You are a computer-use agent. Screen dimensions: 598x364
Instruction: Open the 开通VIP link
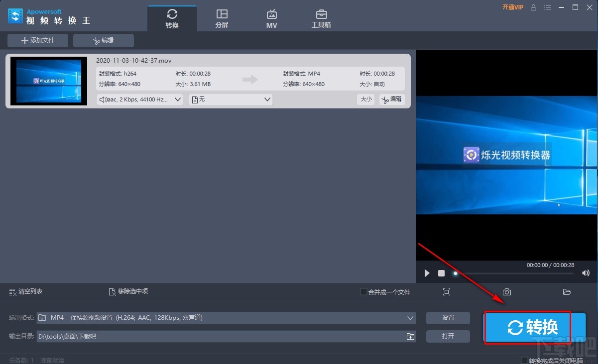(513, 7)
